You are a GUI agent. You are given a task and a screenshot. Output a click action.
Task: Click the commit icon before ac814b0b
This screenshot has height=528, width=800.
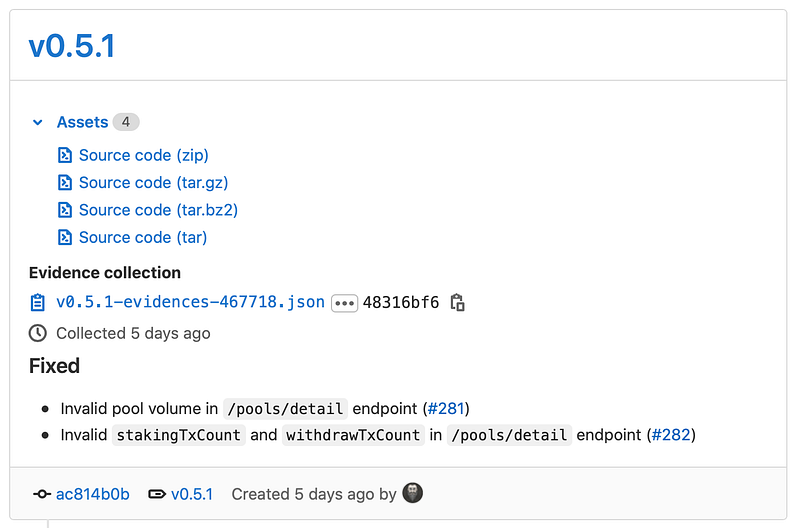click(x=42, y=494)
